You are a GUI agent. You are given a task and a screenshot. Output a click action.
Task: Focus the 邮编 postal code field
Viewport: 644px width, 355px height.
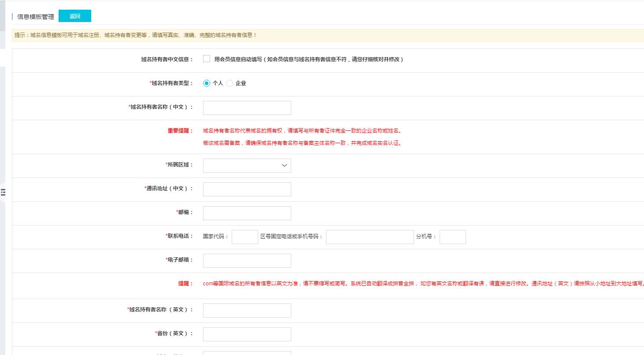[x=247, y=213]
